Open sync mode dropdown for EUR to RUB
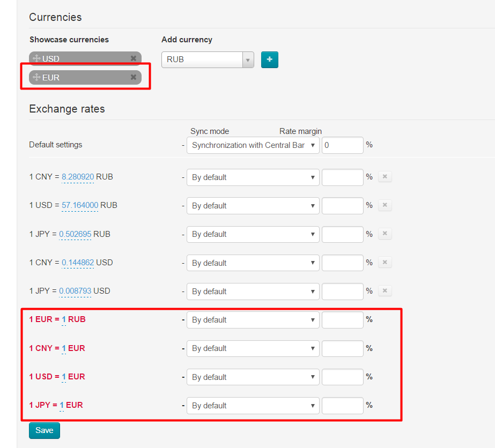495x448 pixels. (253, 320)
